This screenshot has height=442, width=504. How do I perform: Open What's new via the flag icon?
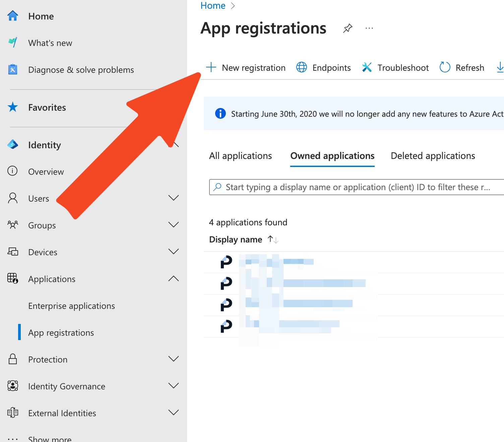coord(13,43)
